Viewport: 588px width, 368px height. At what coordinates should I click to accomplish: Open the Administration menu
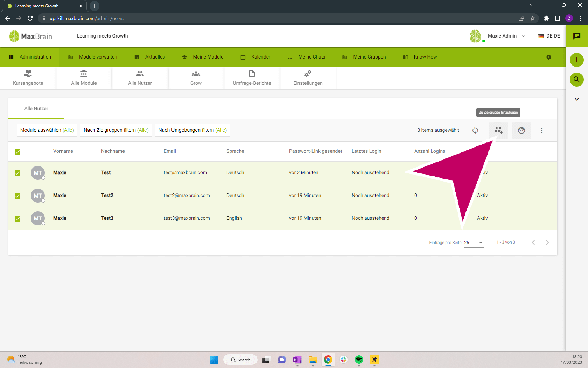pyautogui.click(x=30, y=57)
